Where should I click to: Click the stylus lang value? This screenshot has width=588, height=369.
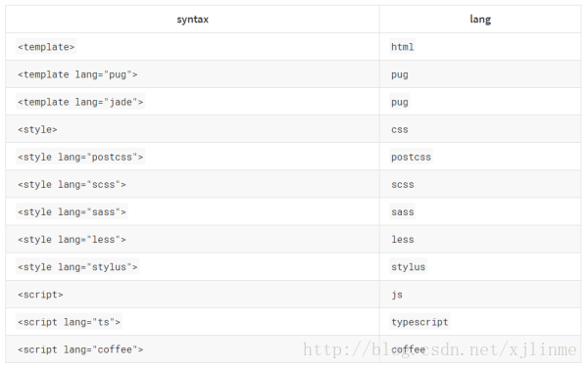point(409,267)
